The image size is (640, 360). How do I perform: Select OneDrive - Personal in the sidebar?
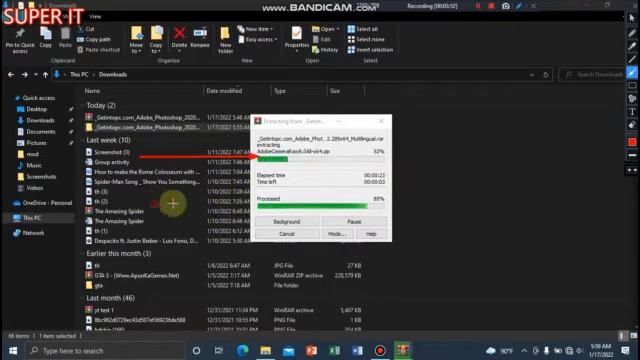[47, 203]
